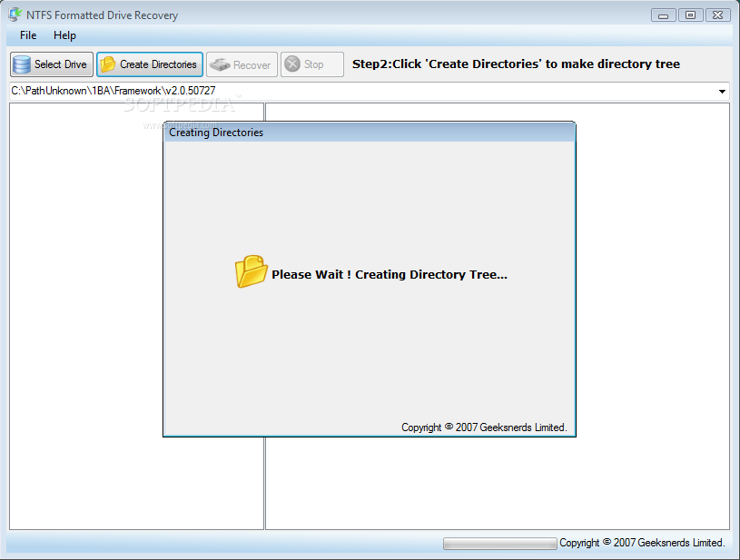Close the NTFS Formatted Drive Recovery window
Screen dimensions: 740x560
(x=718, y=15)
